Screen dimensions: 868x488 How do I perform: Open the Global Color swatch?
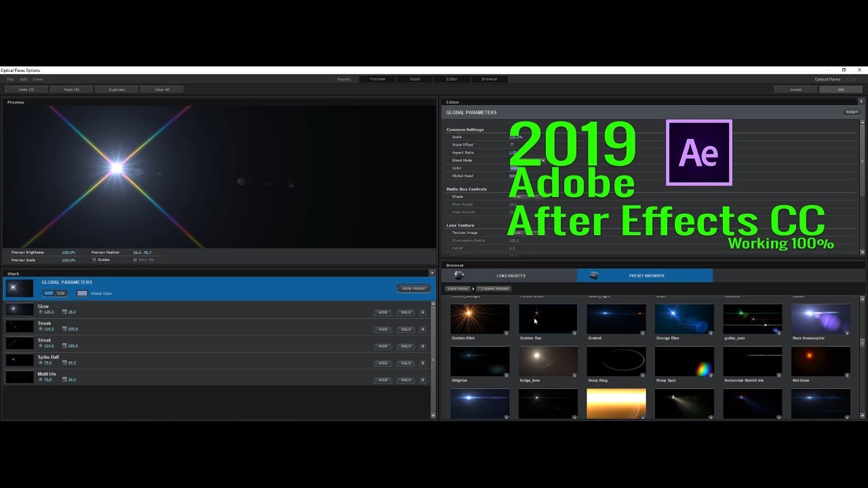coord(82,293)
